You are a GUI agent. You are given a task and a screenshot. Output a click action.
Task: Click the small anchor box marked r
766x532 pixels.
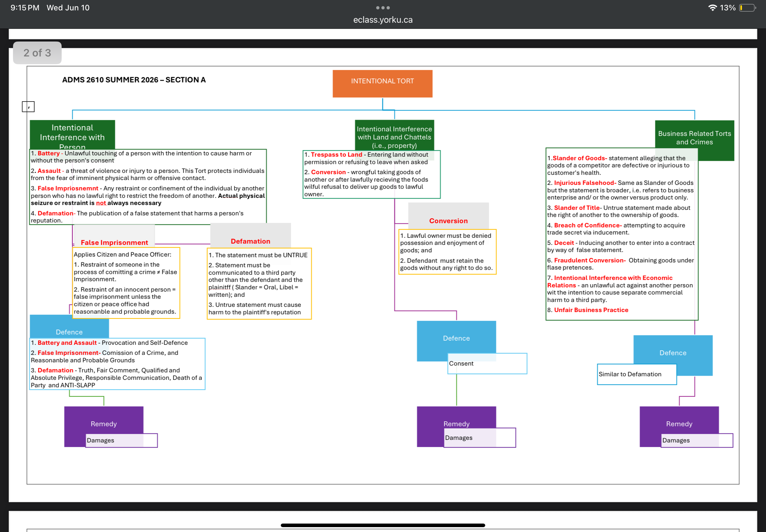(x=28, y=107)
